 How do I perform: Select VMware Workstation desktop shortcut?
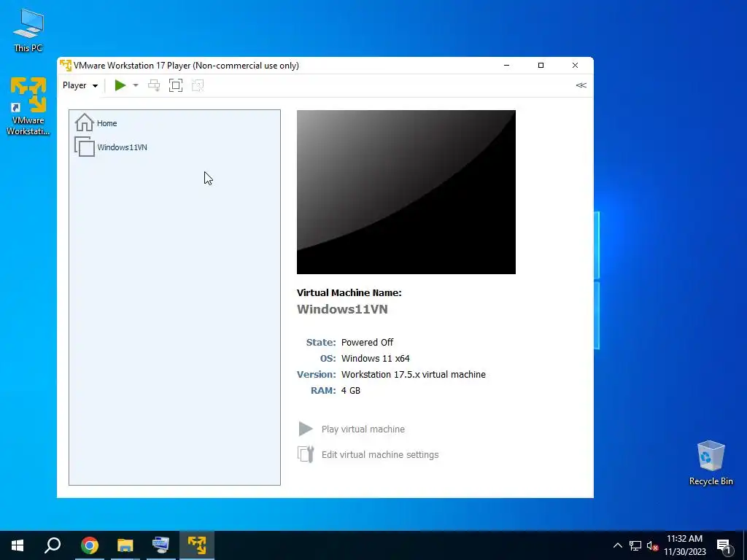click(x=28, y=106)
